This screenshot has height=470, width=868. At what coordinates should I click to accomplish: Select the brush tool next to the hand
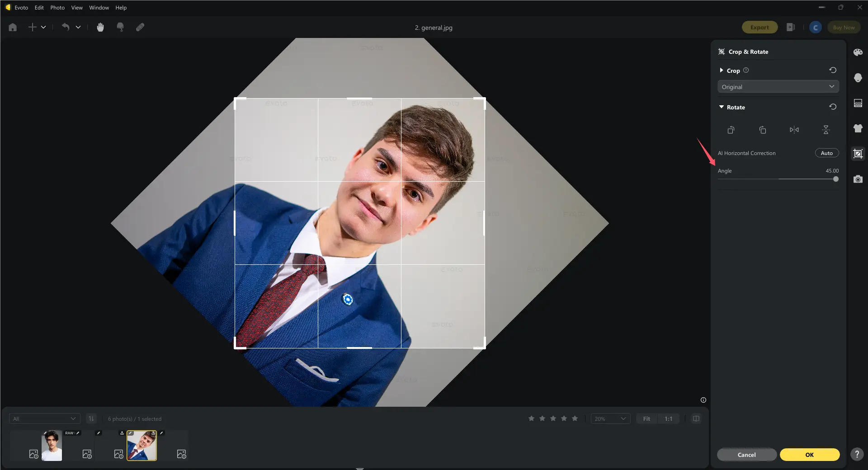tap(120, 27)
